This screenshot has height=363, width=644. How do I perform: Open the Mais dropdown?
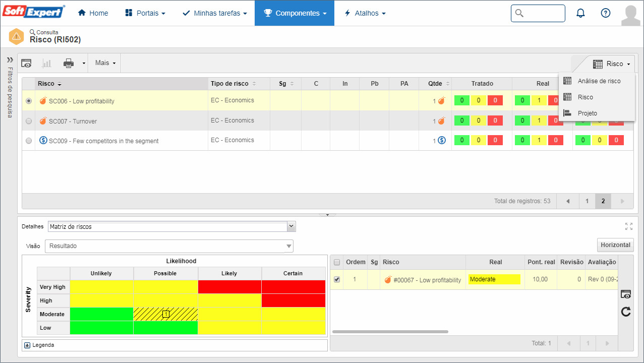pyautogui.click(x=105, y=63)
